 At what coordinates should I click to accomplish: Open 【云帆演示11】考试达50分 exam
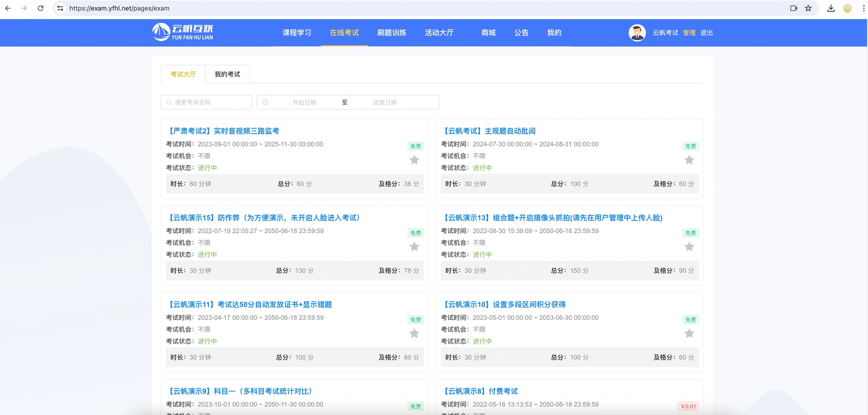[249, 305]
